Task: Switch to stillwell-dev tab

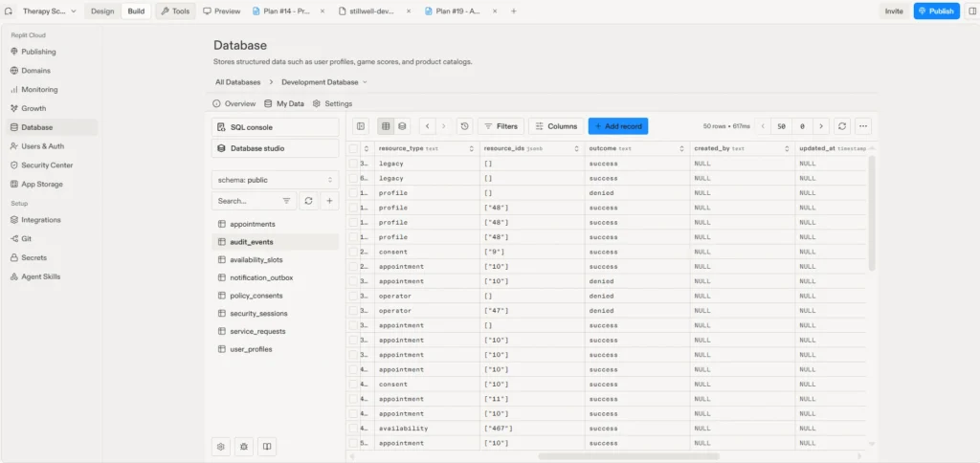Action: [x=370, y=11]
